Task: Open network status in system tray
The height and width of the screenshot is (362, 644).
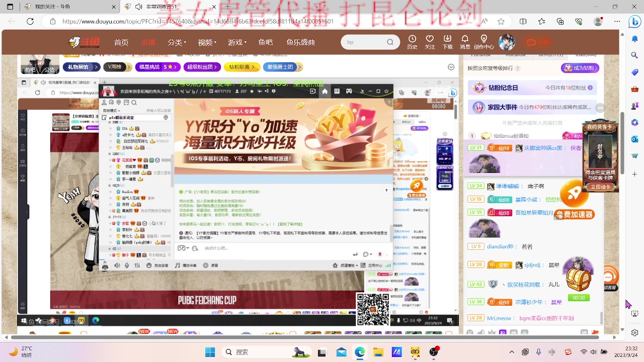Action: pyautogui.click(x=584, y=352)
